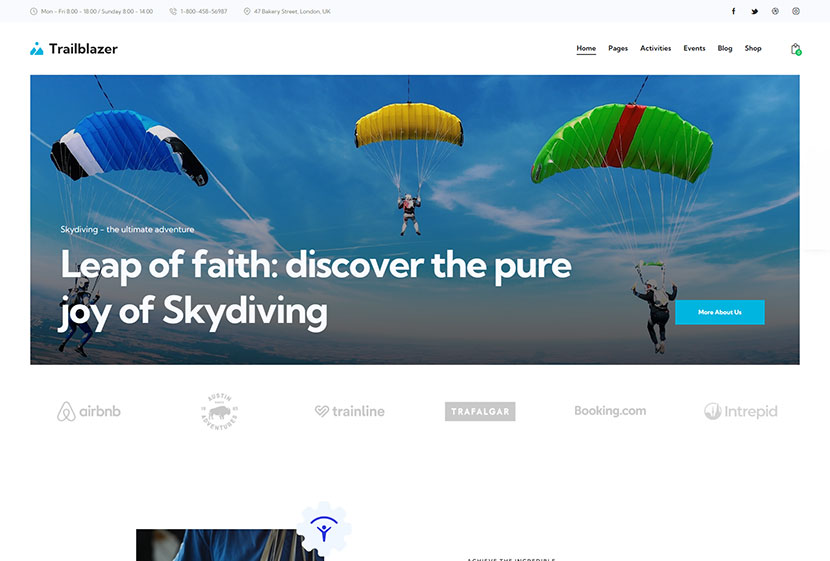This screenshot has height=561, width=830.
Task: Click the Booking.com partner logo
Action: (x=610, y=411)
